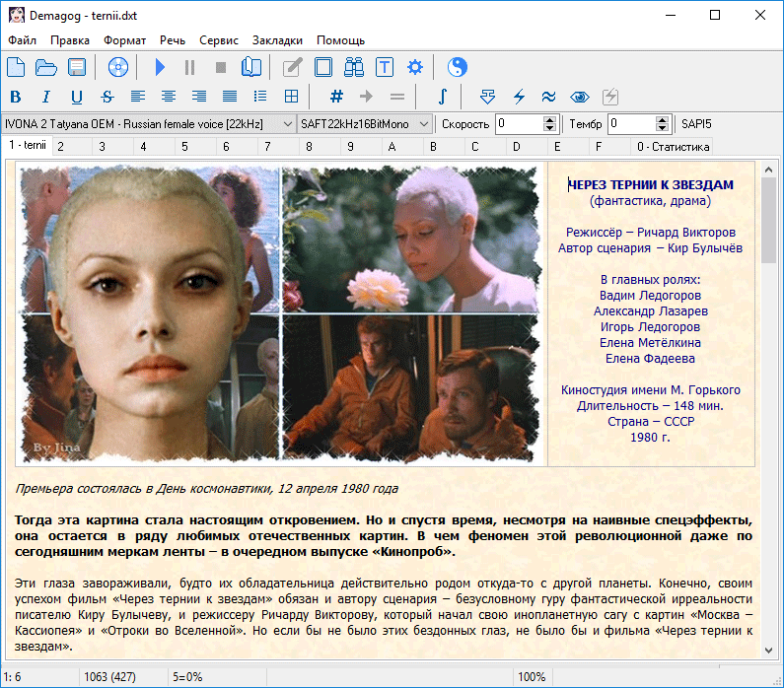
Task: Open a file with the folder icon
Action: tap(46, 67)
